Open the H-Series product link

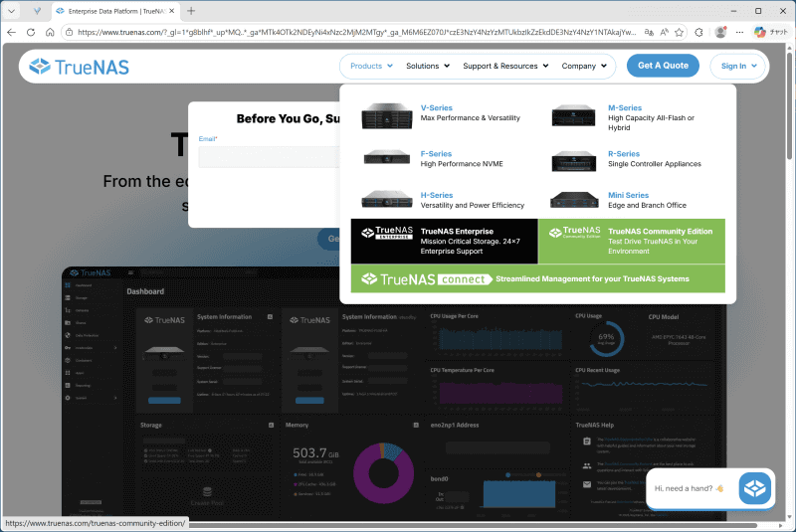pos(437,195)
